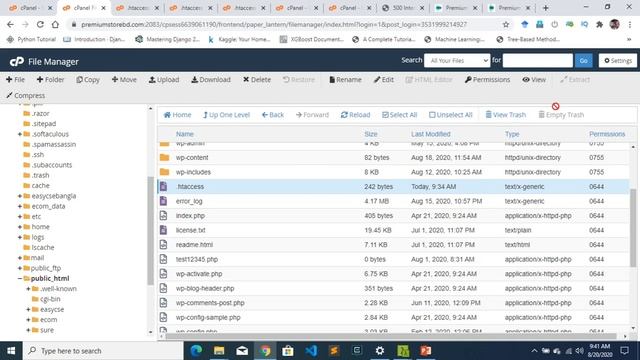Reload the file listing
The image size is (640, 360).
[x=355, y=115]
